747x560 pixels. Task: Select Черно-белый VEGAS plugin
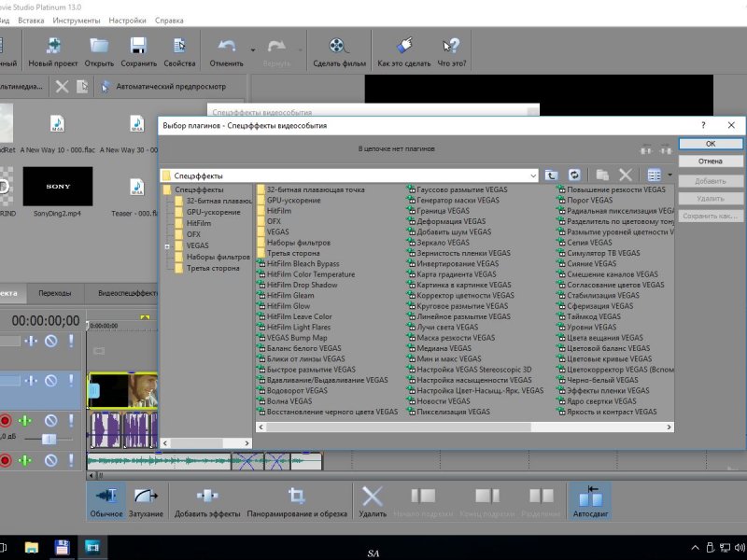coord(598,380)
